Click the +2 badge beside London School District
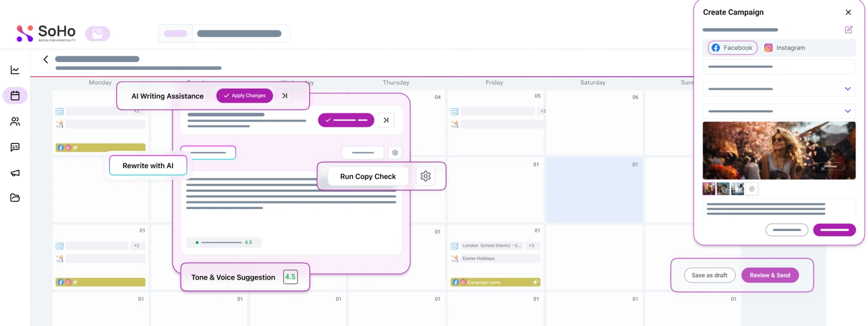 (532, 246)
